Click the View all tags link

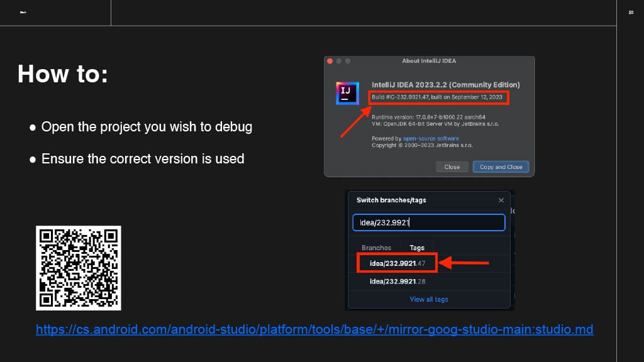(429, 300)
